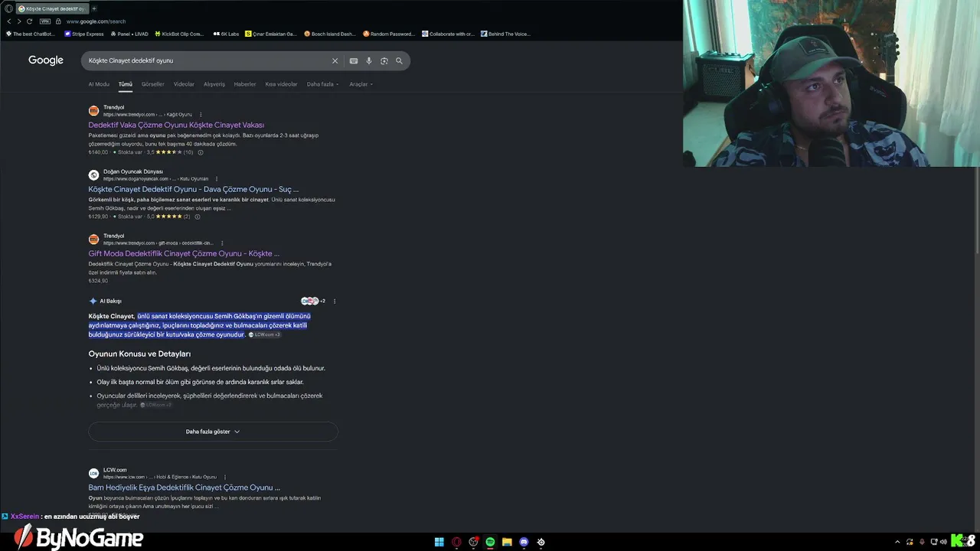Open options for Gift Moda Trendyol result
Viewport: 980px width, 551px height.
click(x=221, y=243)
